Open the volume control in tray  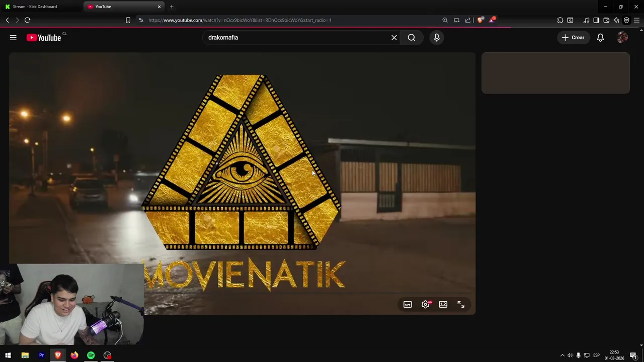click(570, 355)
